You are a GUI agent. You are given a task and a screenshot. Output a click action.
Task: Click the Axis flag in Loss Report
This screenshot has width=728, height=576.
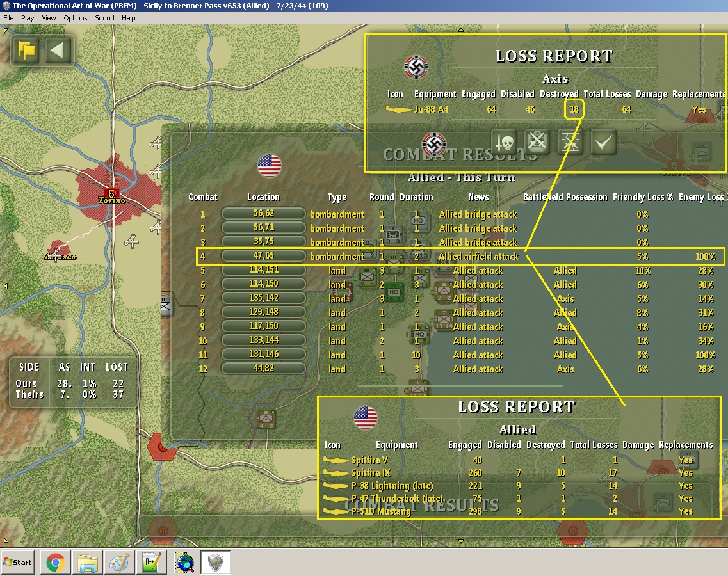[x=416, y=68]
